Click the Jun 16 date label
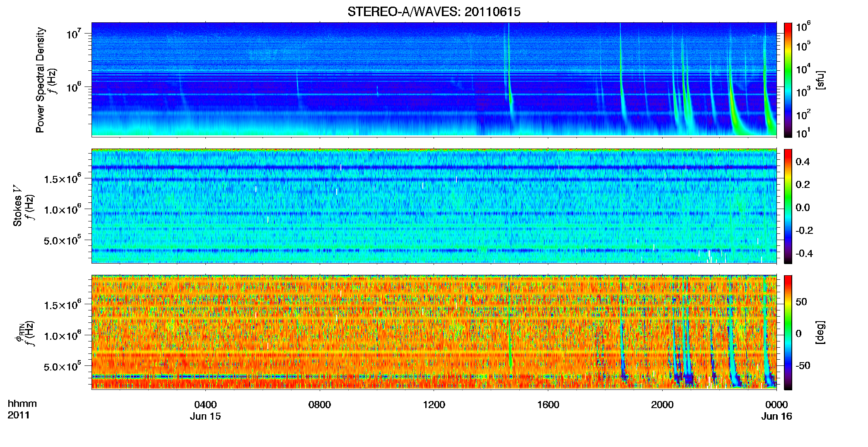This screenshot has height=447, width=868. pos(776,416)
